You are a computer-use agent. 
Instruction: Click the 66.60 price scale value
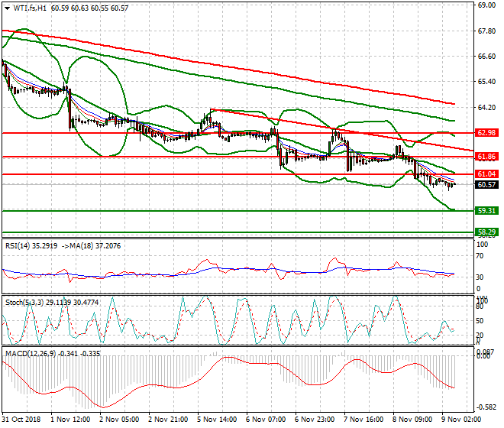pyautogui.click(x=486, y=57)
